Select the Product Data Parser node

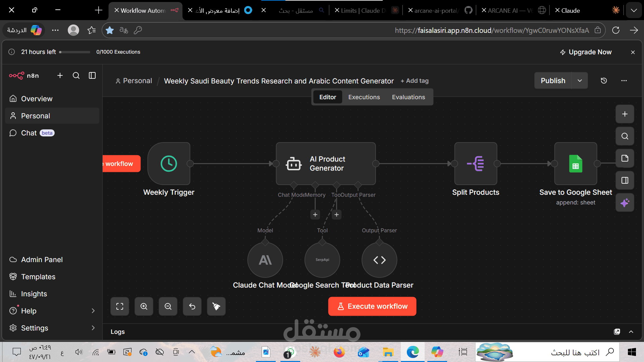379,260
